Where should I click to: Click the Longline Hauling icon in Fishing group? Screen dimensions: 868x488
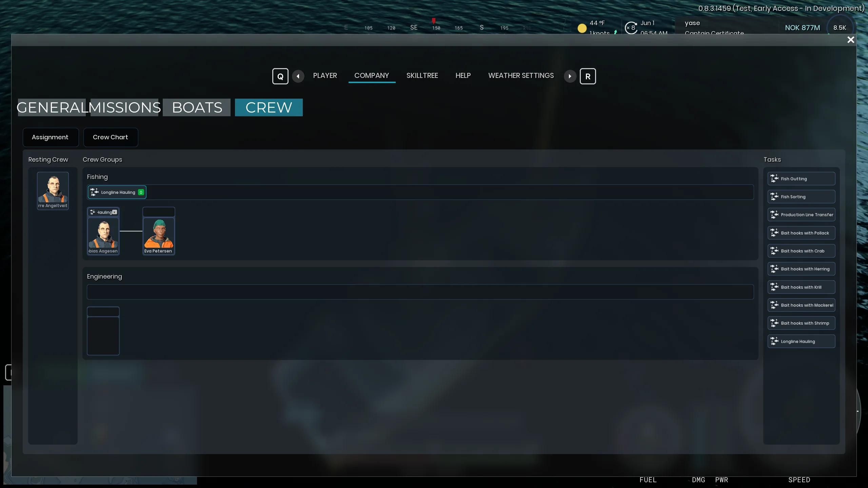(x=94, y=192)
